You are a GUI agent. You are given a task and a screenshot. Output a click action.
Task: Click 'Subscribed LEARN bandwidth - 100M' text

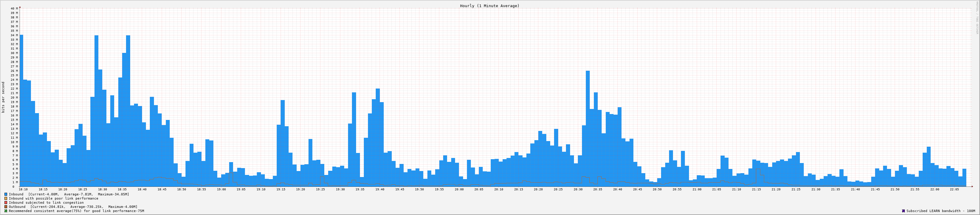(x=940, y=211)
